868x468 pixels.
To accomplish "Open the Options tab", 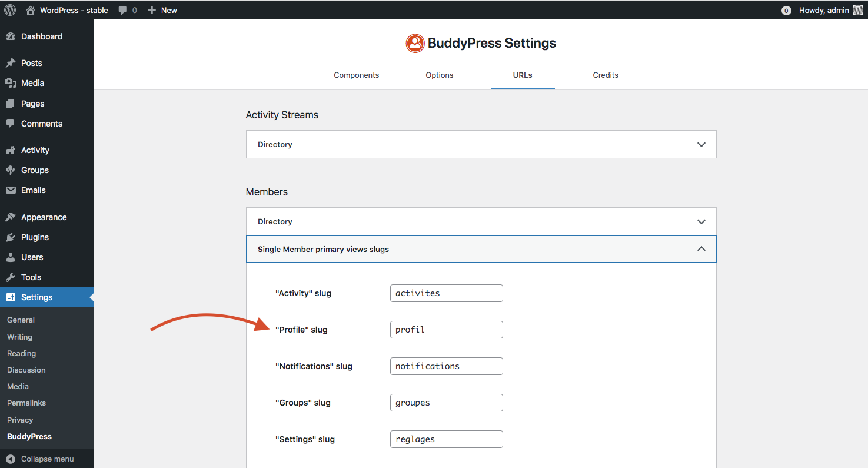I will (x=440, y=75).
